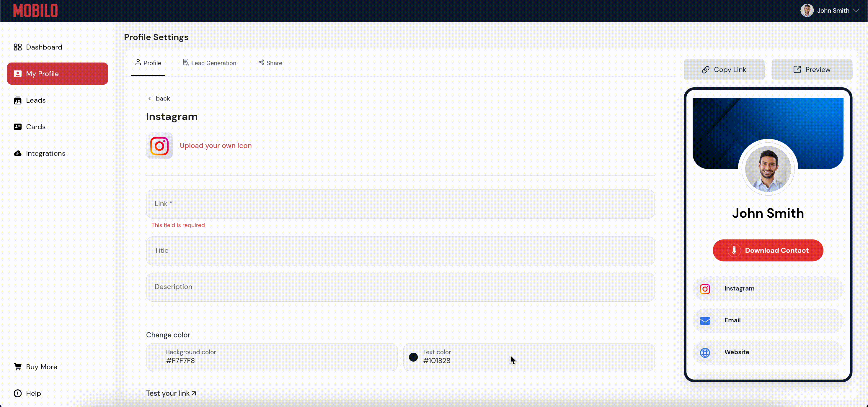Click the black Text color swatch
Viewport: 868px width, 407px height.
point(413,357)
